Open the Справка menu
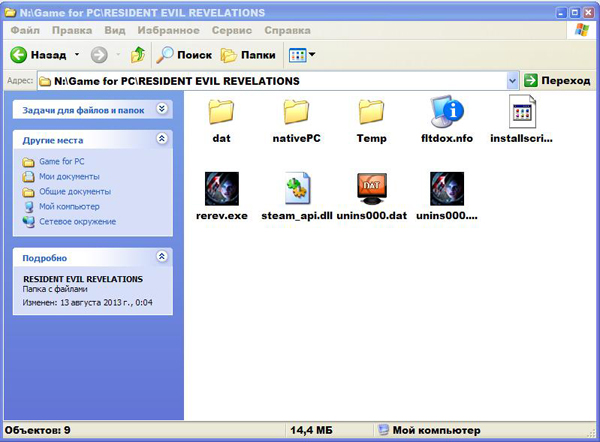 click(x=287, y=30)
